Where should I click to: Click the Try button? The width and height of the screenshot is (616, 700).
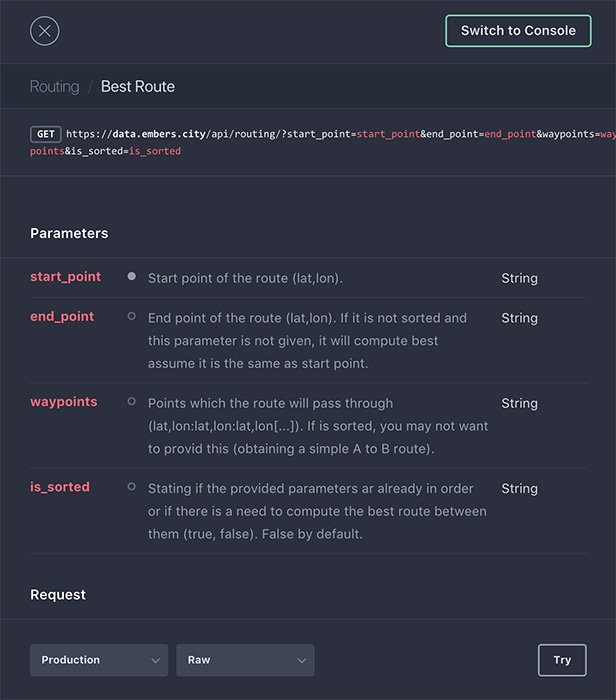pos(562,660)
